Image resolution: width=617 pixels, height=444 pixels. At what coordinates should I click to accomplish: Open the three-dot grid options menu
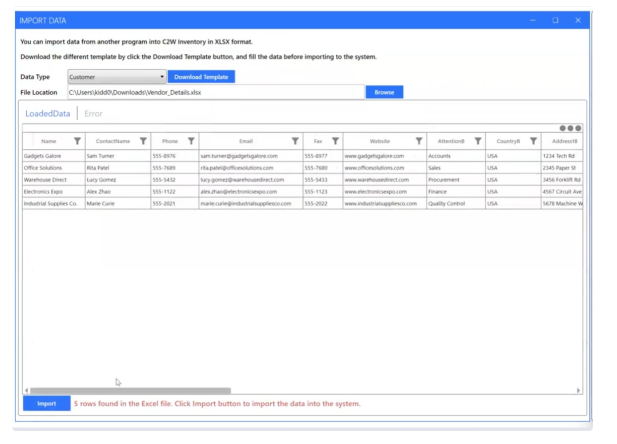570,129
